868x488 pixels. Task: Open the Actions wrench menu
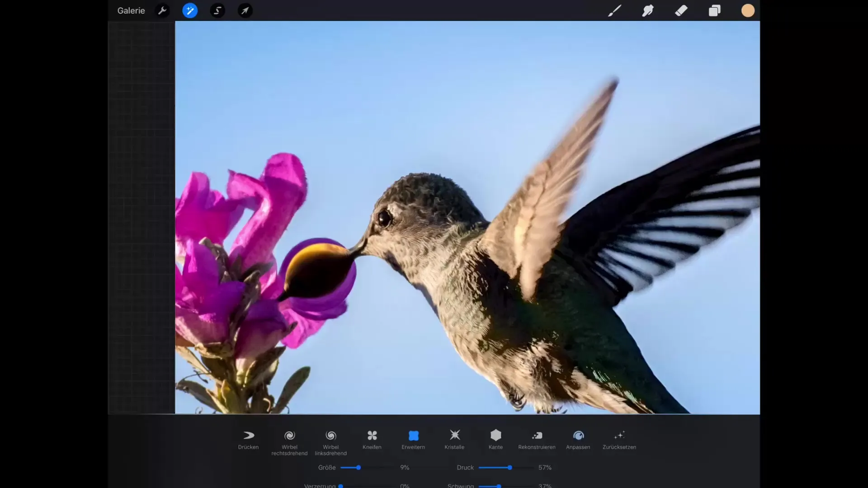click(x=162, y=10)
